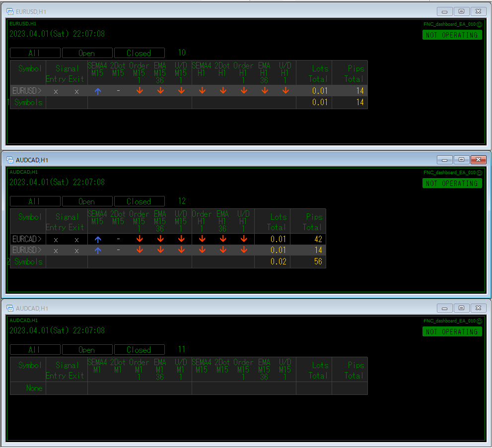Click EMA M1 36 header in AUDCAD window showing None
This screenshot has height=448, width=492.
[x=160, y=369]
